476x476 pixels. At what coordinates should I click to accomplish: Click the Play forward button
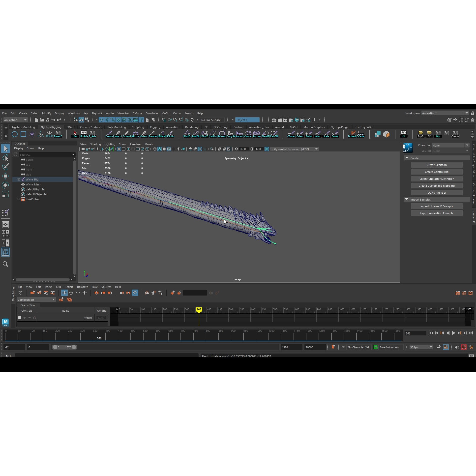(x=453, y=333)
